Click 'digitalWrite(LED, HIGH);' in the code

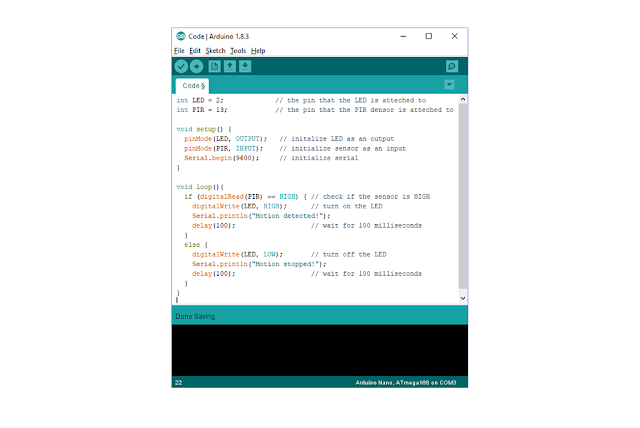tap(239, 206)
